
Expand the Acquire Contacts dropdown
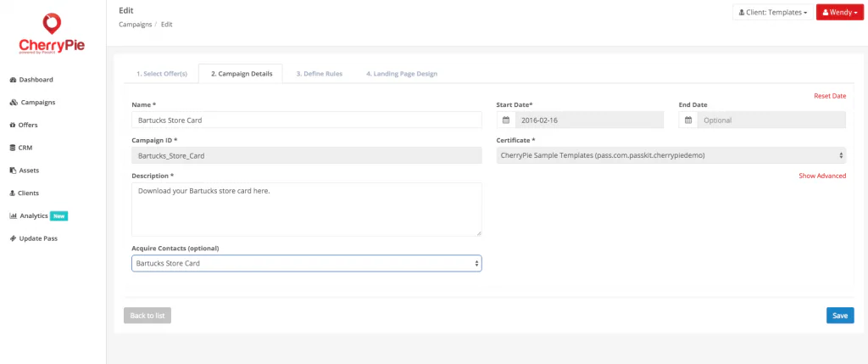coord(307,264)
